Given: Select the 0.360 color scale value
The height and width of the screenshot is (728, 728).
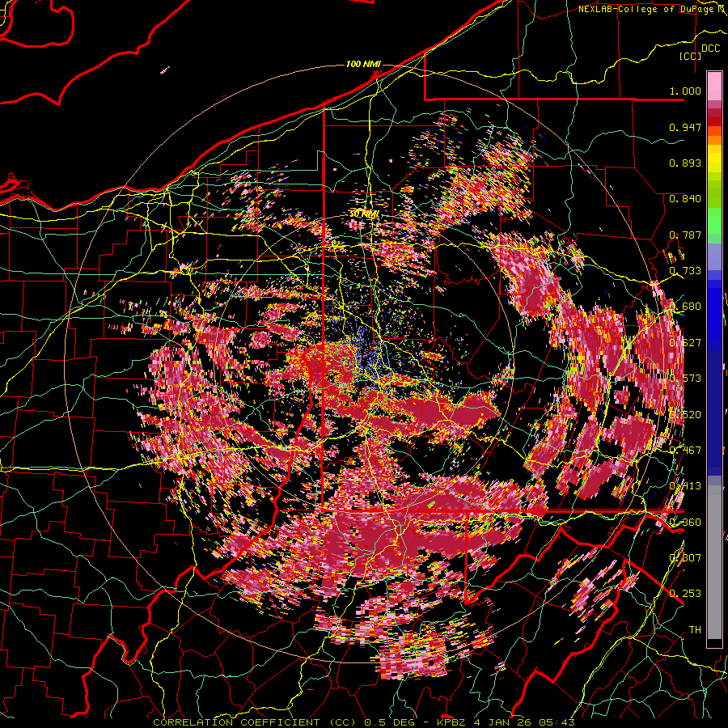Looking at the screenshot, I should [x=685, y=523].
